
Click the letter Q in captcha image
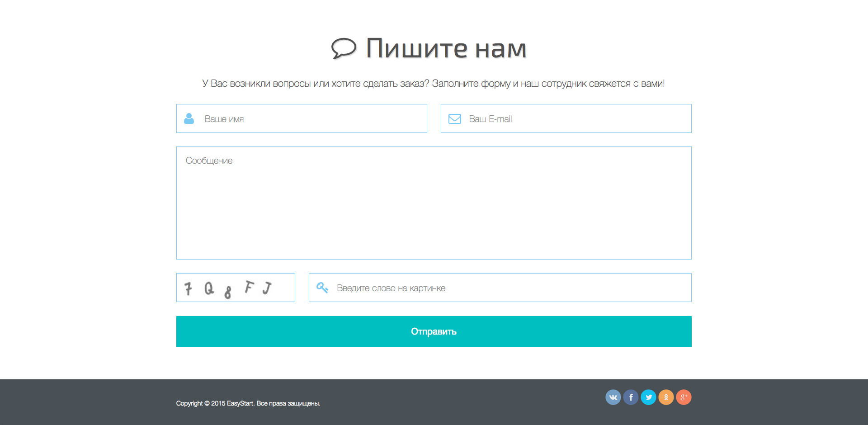click(209, 288)
